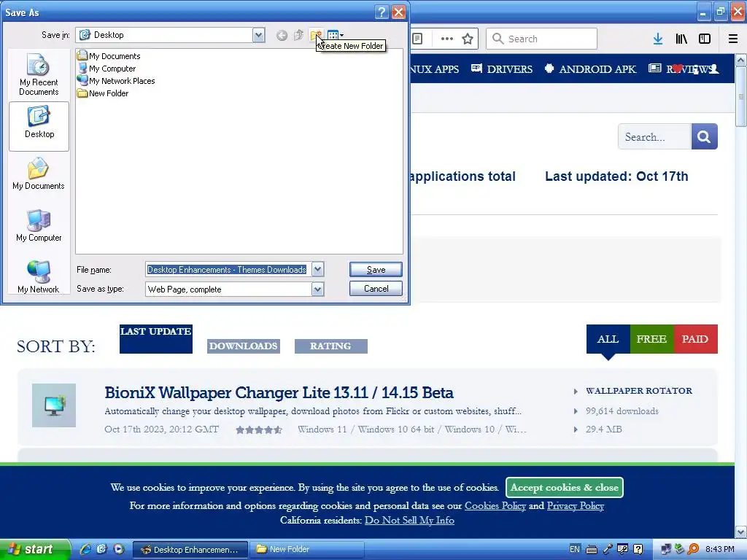747x560 pixels.
Task: Open the Firefox hamburger menu
Action: click(733, 39)
